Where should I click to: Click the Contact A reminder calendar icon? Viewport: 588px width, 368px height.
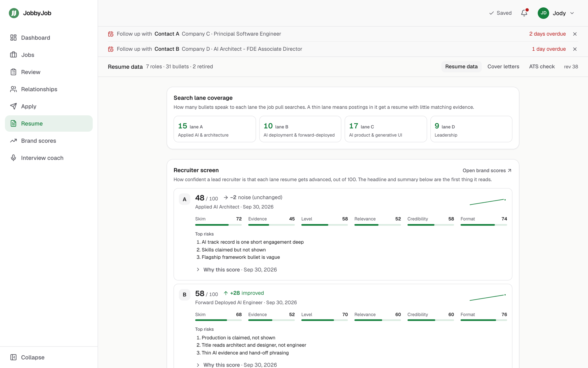click(x=111, y=34)
